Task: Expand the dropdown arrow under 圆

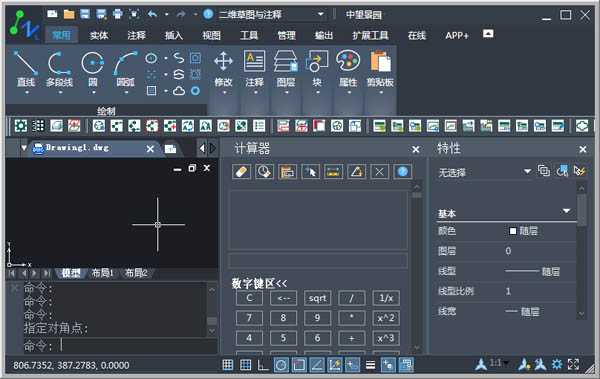Action: pos(93,93)
